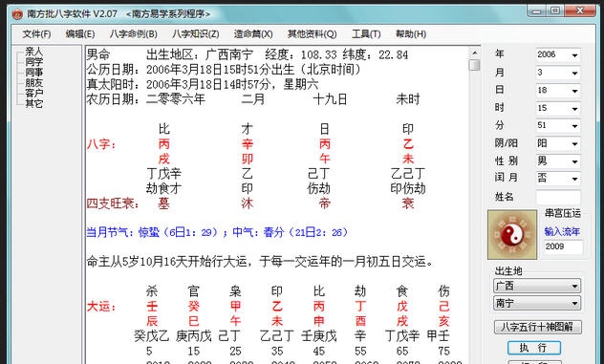Expand the 月 month dropdown
Viewport: 604px width, 364px height.
coord(574,73)
